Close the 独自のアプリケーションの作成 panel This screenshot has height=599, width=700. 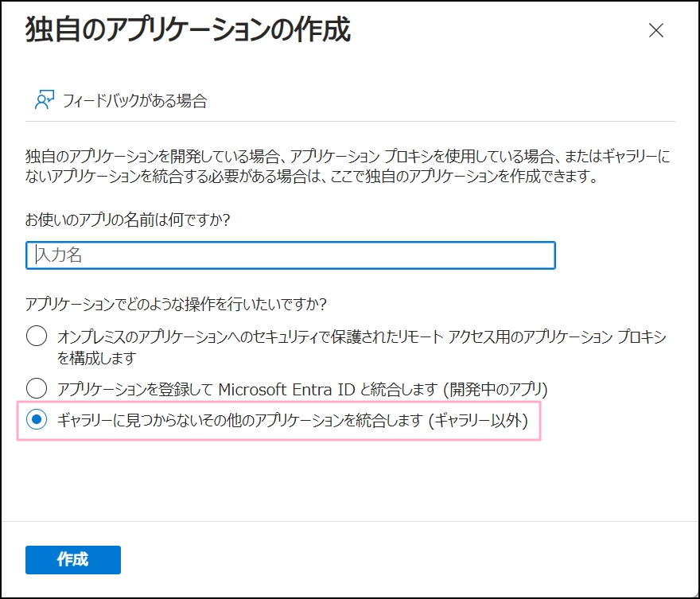pos(655,31)
